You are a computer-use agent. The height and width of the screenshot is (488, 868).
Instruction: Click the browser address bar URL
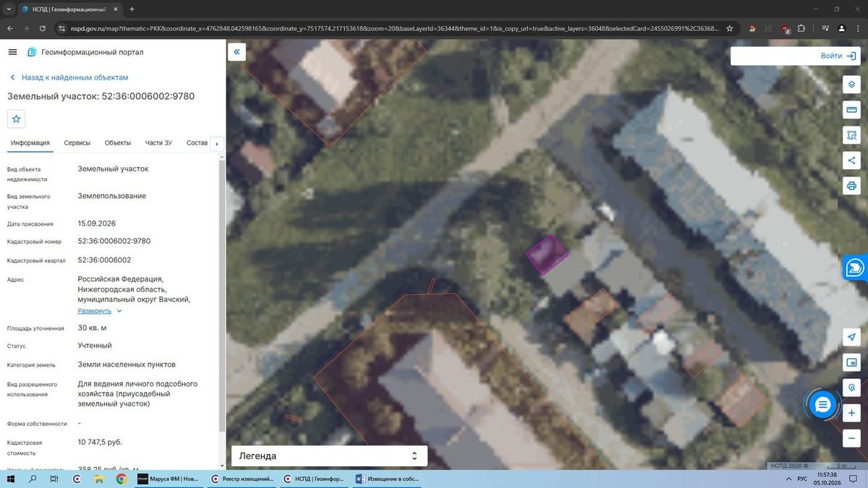tap(394, 29)
